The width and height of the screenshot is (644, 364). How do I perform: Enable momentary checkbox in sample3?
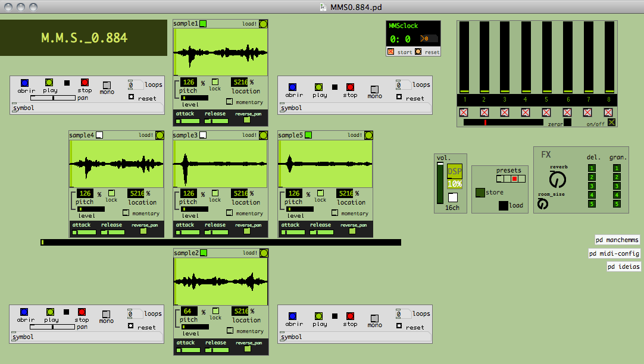230,212
